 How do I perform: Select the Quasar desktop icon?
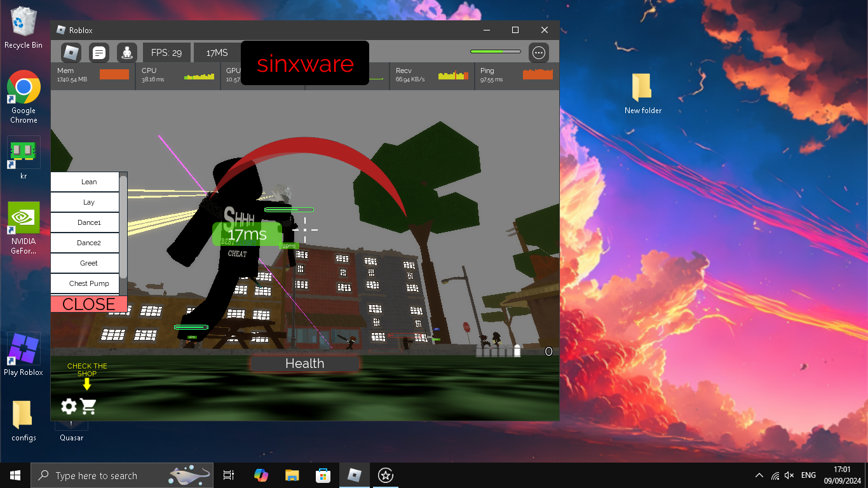click(x=71, y=431)
